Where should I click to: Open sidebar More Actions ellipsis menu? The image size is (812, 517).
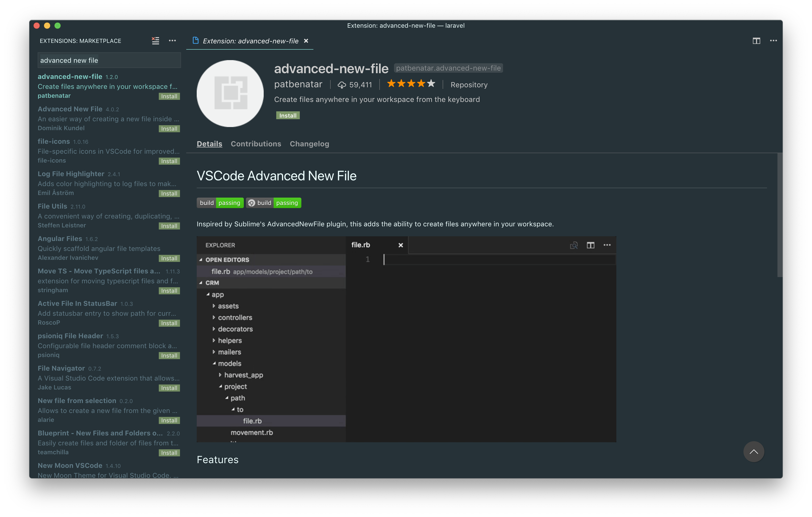[172, 41]
